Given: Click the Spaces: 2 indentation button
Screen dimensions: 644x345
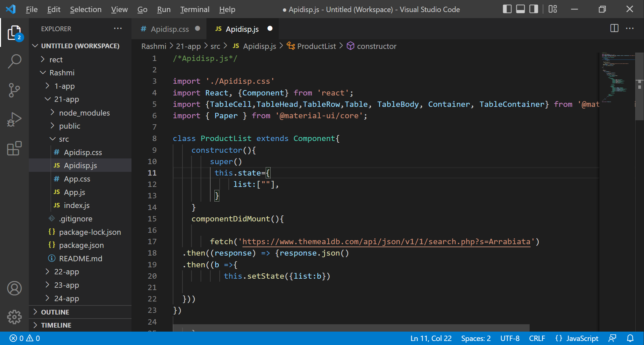Looking at the screenshot, I should (476, 338).
